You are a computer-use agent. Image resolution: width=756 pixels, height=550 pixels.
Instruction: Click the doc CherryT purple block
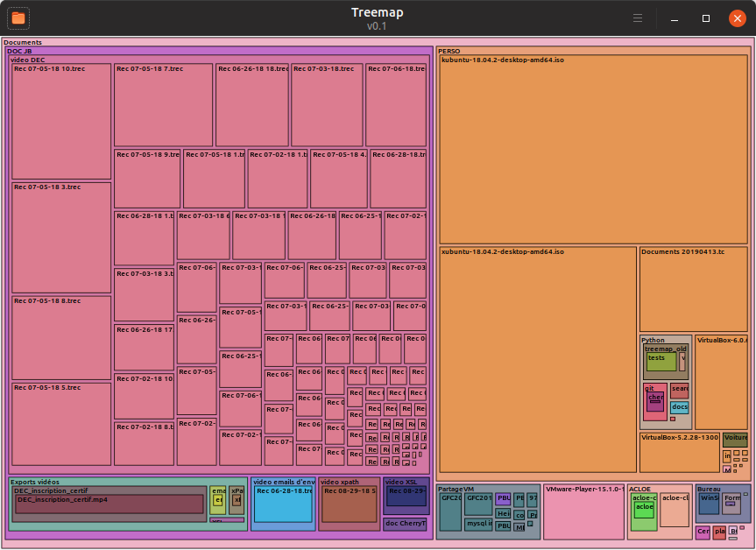(406, 524)
